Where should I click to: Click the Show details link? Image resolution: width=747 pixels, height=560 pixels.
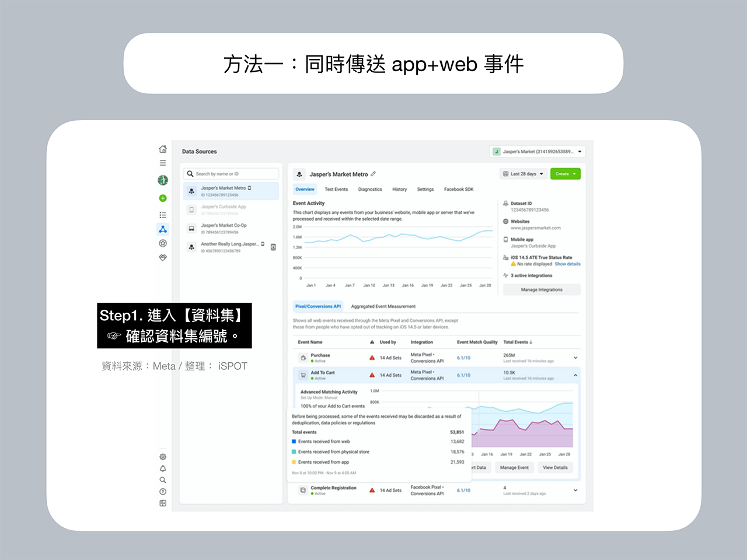click(x=568, y=264)
